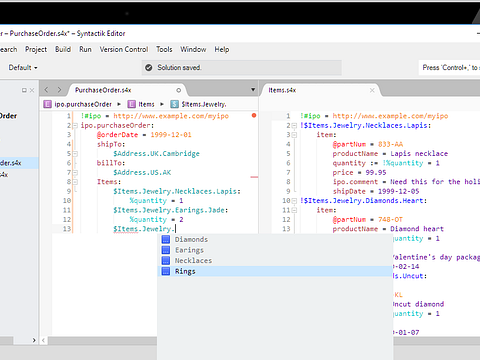Open the tab list dropdown arrow
The width and height of the screenshot is (480, 360).
tap(253, 90)
